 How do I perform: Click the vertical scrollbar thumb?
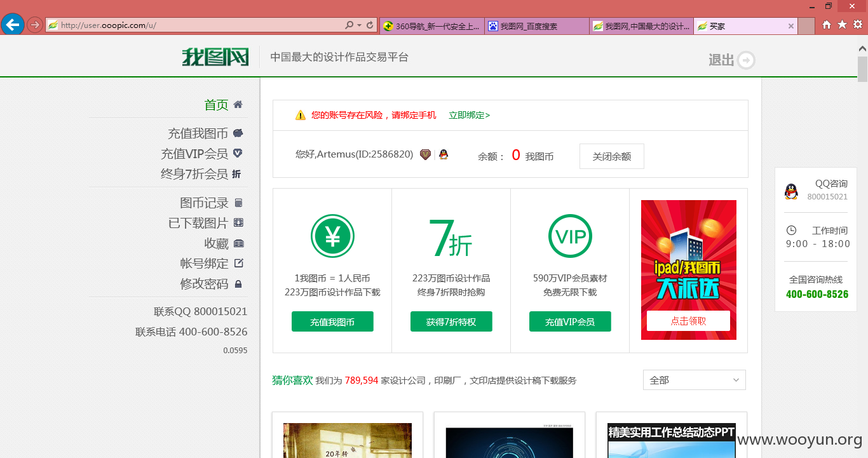(862, 69)
